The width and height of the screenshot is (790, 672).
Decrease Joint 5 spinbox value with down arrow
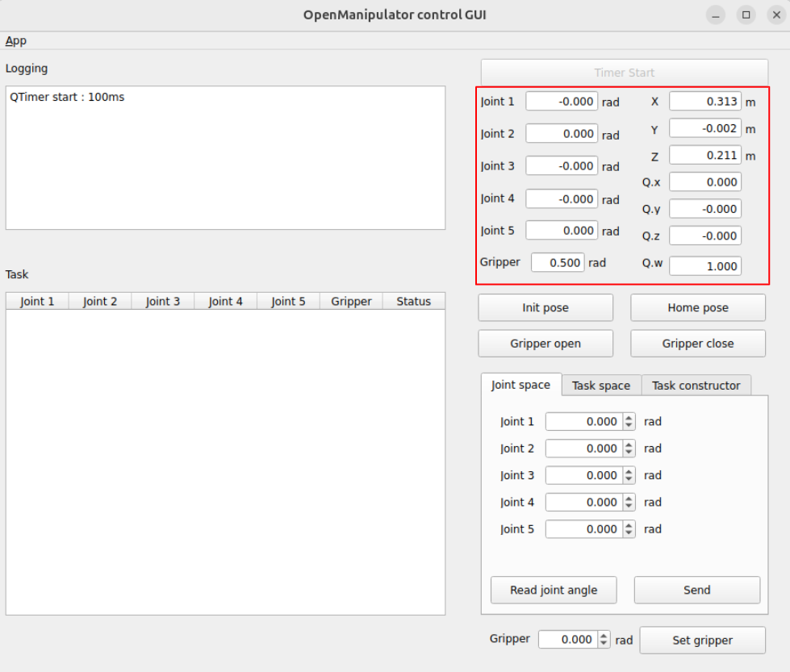pyautogui.click(x=629, y=533)
